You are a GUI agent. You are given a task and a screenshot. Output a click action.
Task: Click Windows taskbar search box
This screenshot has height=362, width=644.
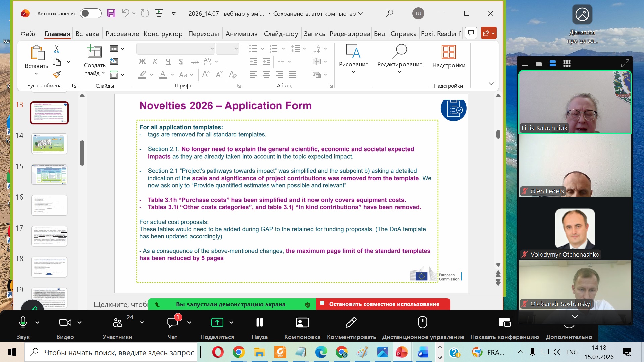[111, 352]
